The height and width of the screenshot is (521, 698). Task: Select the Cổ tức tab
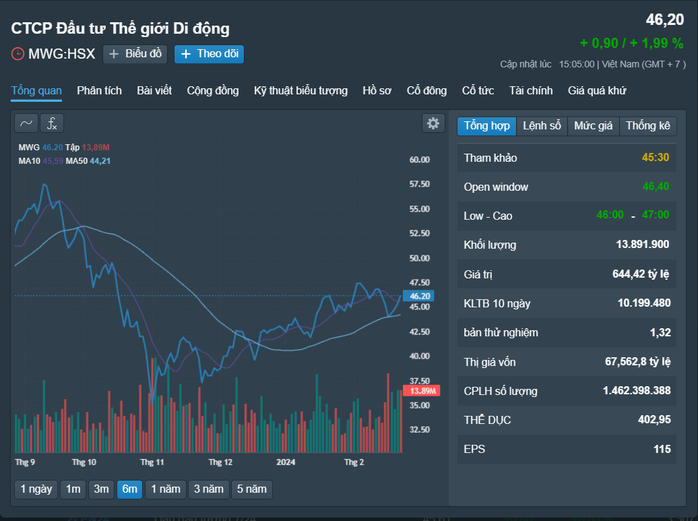[x=478, y=91]
